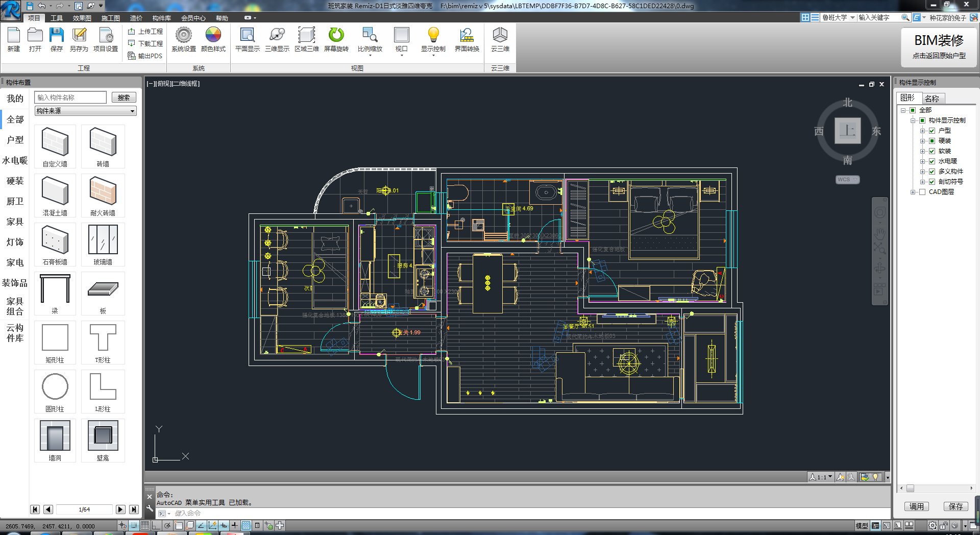Save the project with 保存 icon
The height and width of the screenshot is (535, 980).
(x=57, y=39)
